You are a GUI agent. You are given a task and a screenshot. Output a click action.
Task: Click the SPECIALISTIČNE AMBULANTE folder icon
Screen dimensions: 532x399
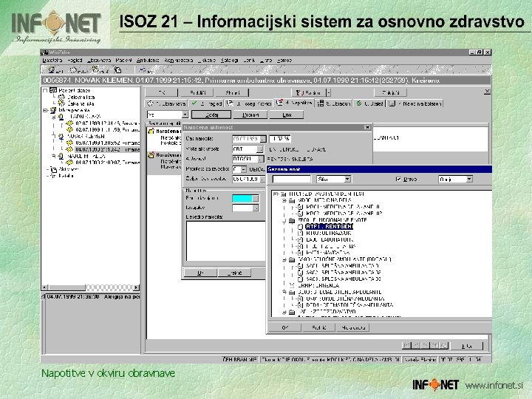[x=292, y=292]
